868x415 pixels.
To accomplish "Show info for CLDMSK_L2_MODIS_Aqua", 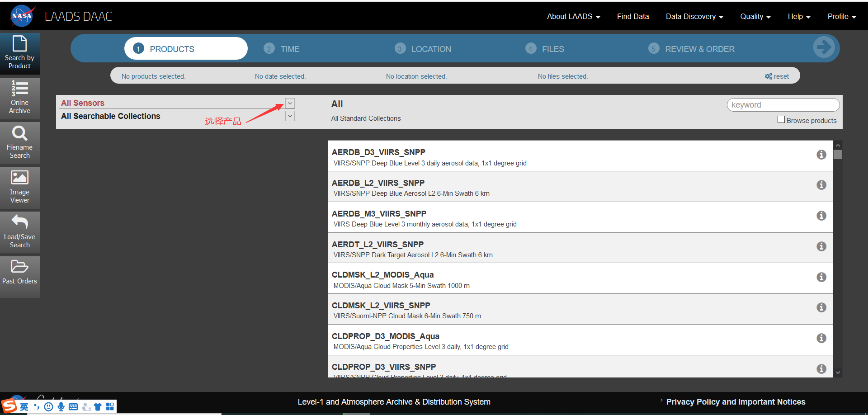I will pos(821,277).
